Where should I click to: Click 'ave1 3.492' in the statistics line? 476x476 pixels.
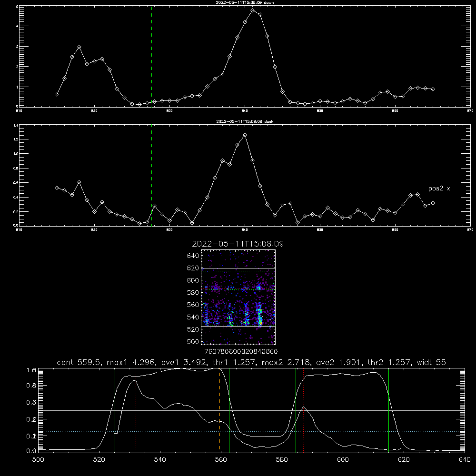coord(185,362)
